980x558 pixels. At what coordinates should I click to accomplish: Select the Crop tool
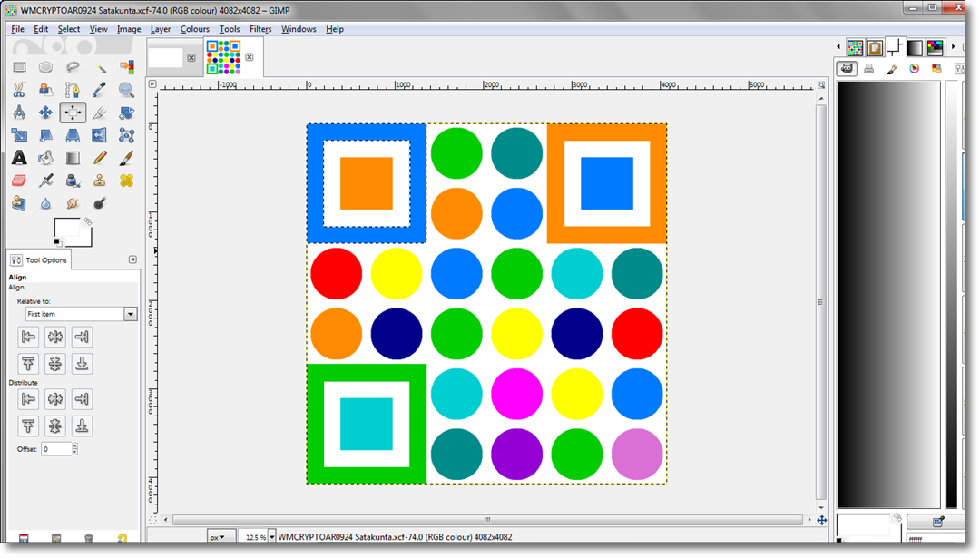tap(100, 113)
